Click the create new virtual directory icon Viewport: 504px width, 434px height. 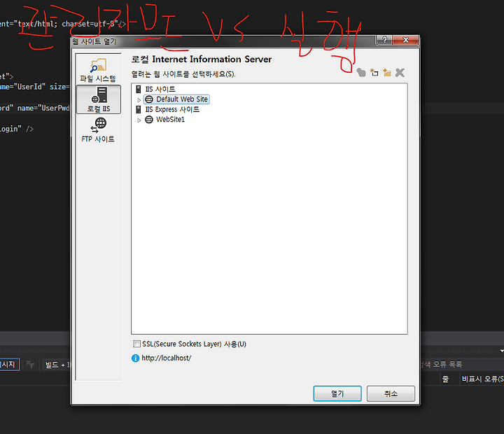[x=387, y=73]
